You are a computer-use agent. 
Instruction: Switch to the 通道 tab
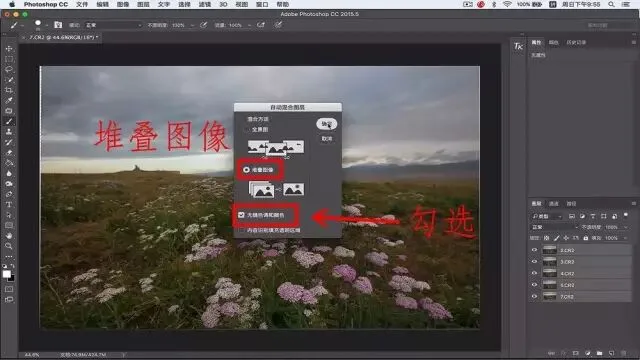[553, 203]
